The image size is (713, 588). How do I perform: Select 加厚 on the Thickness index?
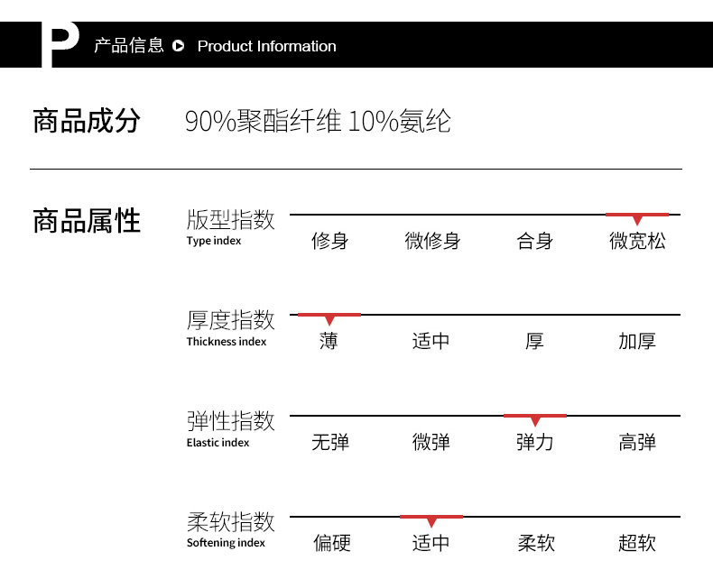pos(637,342)
